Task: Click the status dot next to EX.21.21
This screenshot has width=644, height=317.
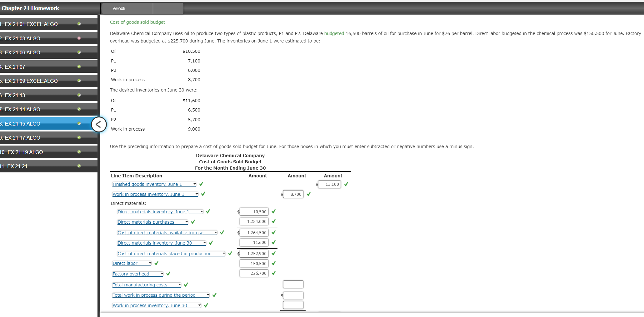Action: [79, 166]
